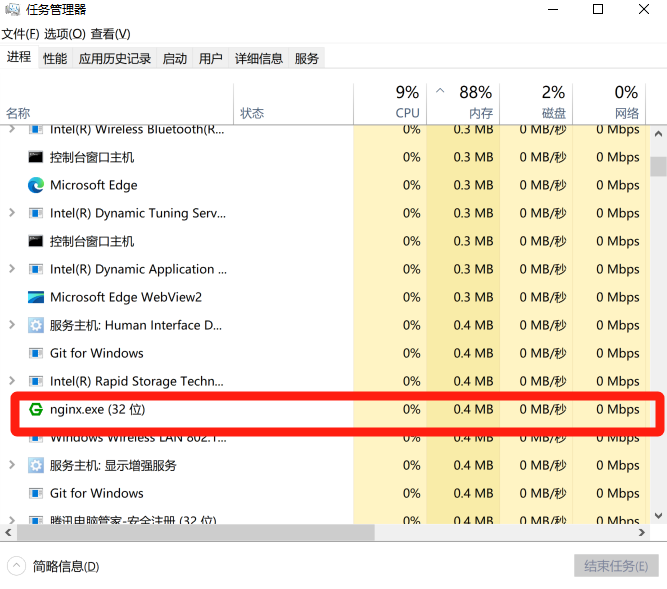Viewport: 667px width, 589px height.
Task: Expand Intel(R) Rapid Storage Technology row
Action: pos(12,381)
